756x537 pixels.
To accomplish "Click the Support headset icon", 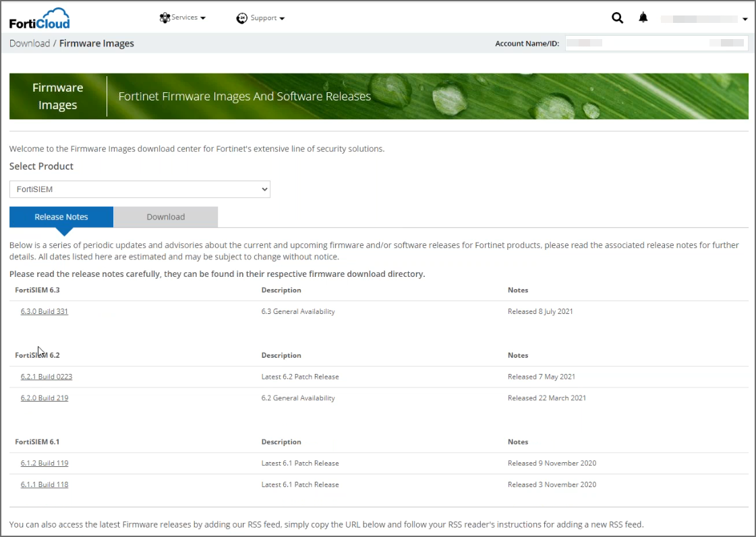I will click(241, 18).
